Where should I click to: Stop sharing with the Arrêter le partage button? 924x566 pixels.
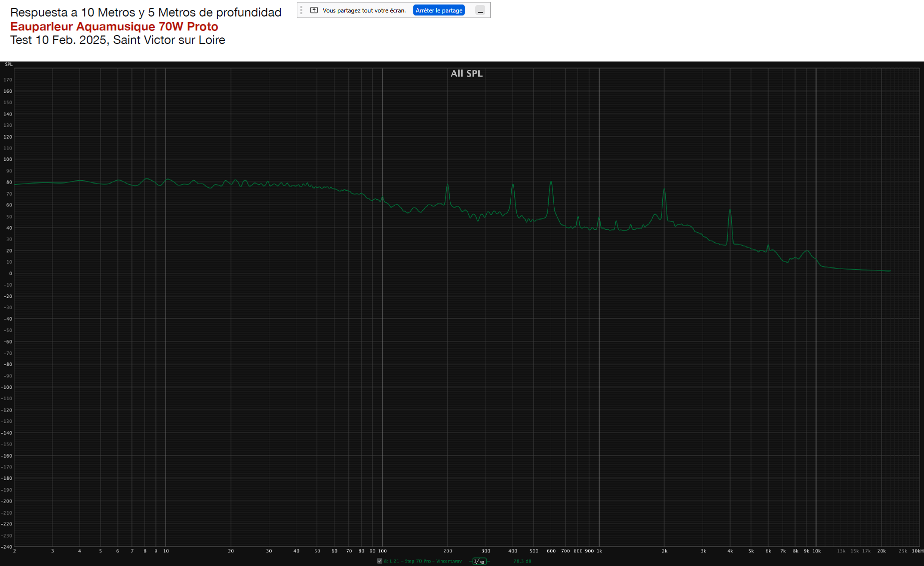(439, 10)
